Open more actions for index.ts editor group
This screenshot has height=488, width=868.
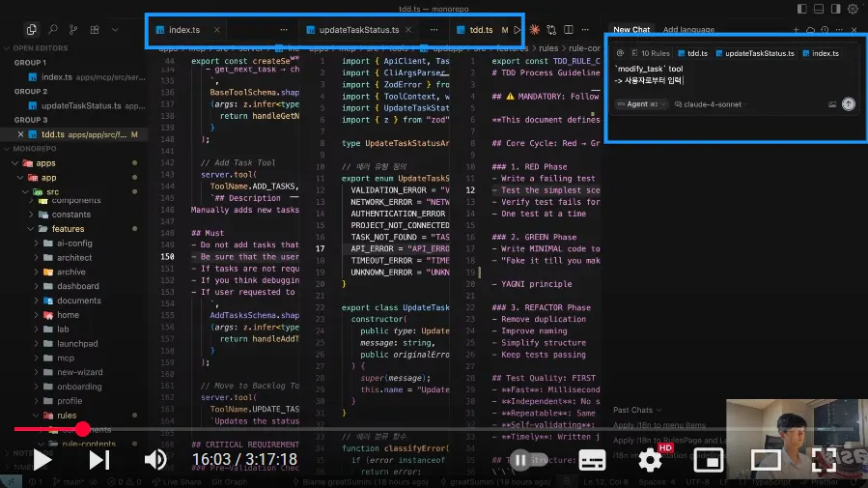[x=284, y=30]
